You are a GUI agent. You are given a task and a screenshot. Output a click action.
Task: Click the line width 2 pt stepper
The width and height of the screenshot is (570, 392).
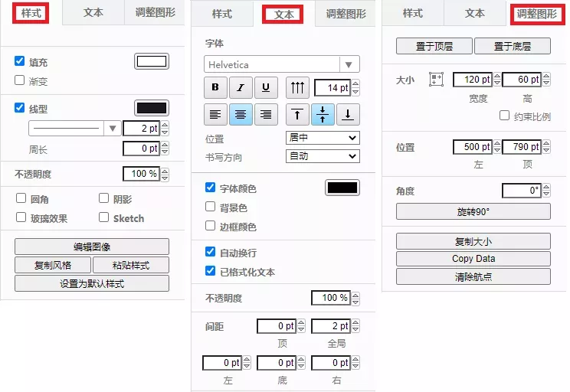pyautogui.click(x=165, y=129)
